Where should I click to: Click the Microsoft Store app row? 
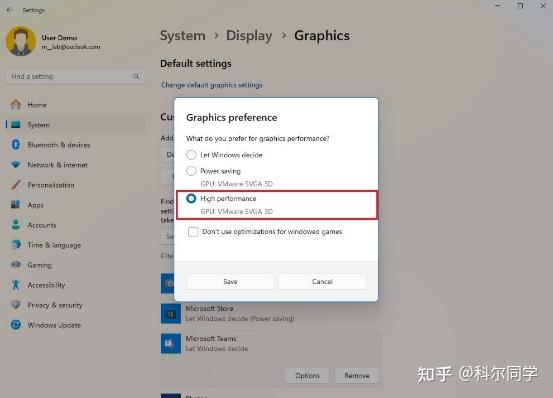(271, 313)
